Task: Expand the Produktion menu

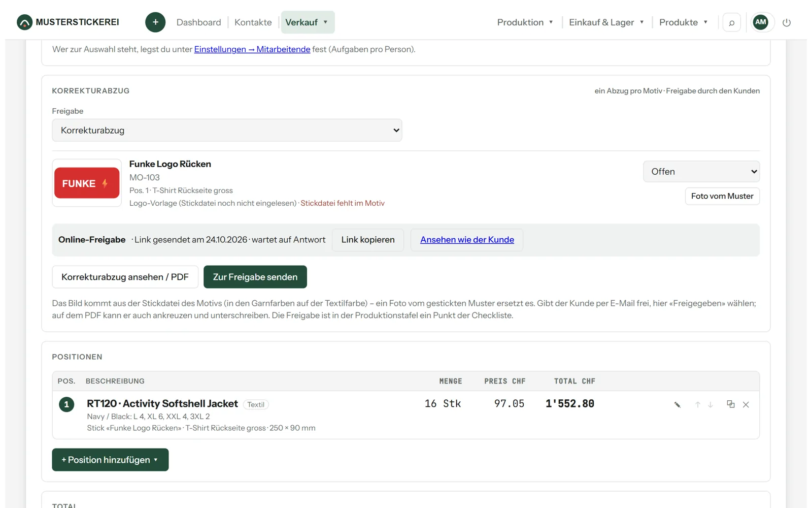Action: pos(525,22)
